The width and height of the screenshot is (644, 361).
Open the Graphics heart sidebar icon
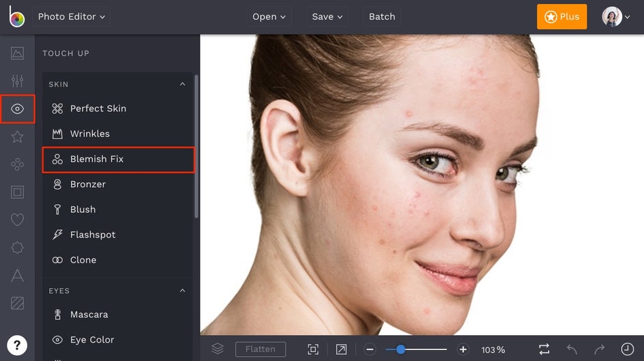pos(17,220)
